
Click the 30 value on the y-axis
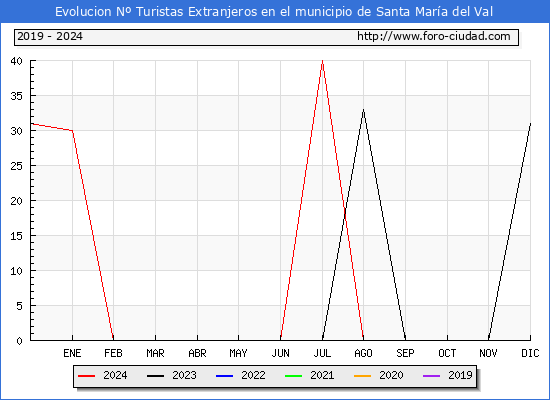click(x=16, y=131)
